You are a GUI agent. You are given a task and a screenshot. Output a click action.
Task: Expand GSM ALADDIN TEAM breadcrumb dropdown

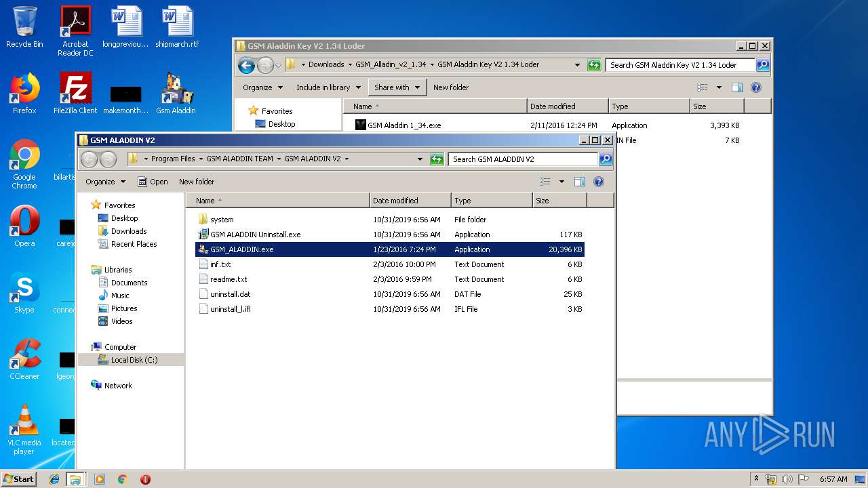[x=279, y=159]
